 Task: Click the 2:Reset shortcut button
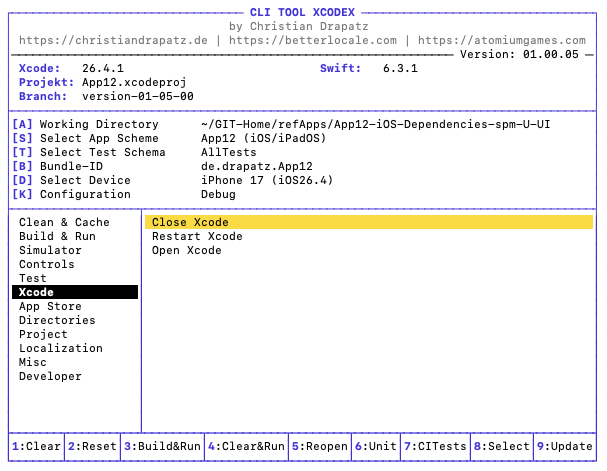point(93,446)
